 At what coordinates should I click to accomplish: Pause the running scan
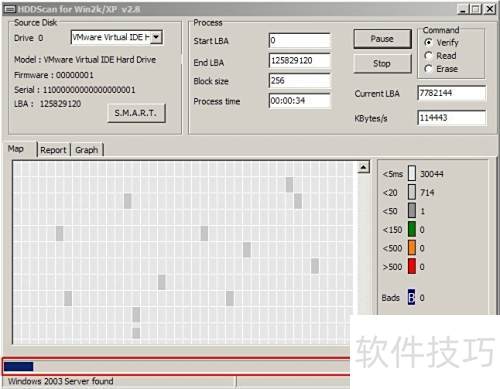[382, 39]
